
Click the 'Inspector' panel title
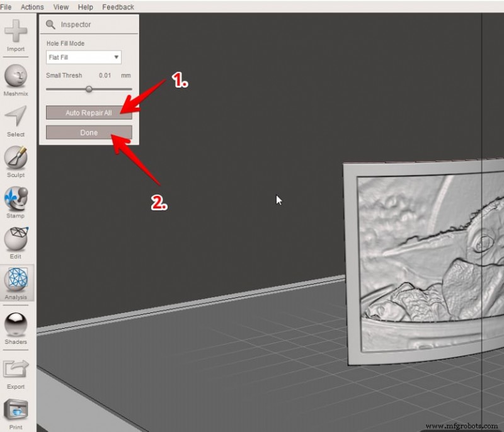76,25
